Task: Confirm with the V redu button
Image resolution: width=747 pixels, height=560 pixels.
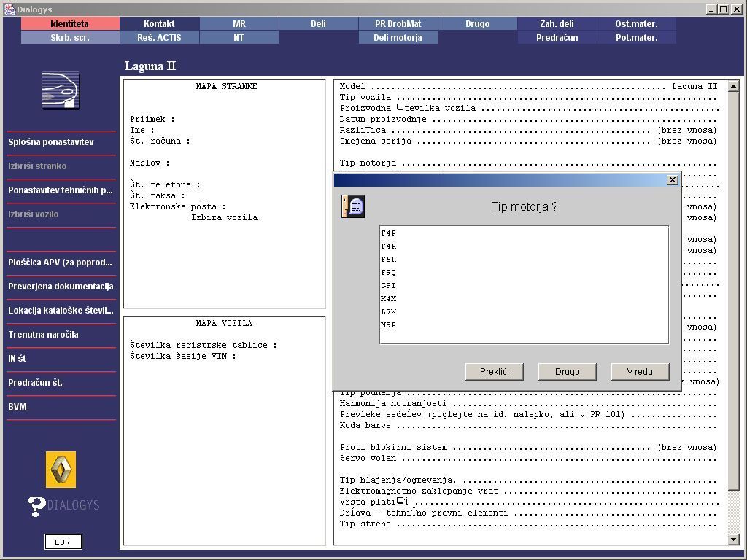Action: [x=640, y=371]
